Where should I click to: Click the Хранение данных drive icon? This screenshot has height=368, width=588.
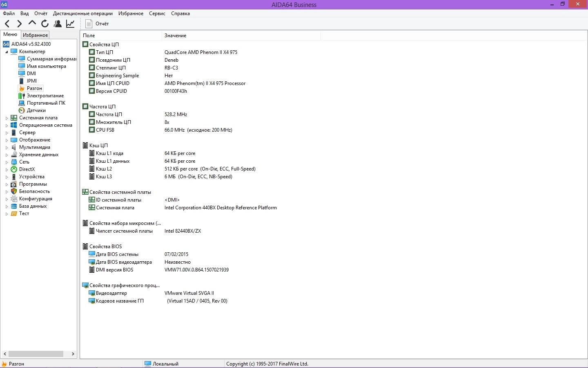click(x=14, y=155)
